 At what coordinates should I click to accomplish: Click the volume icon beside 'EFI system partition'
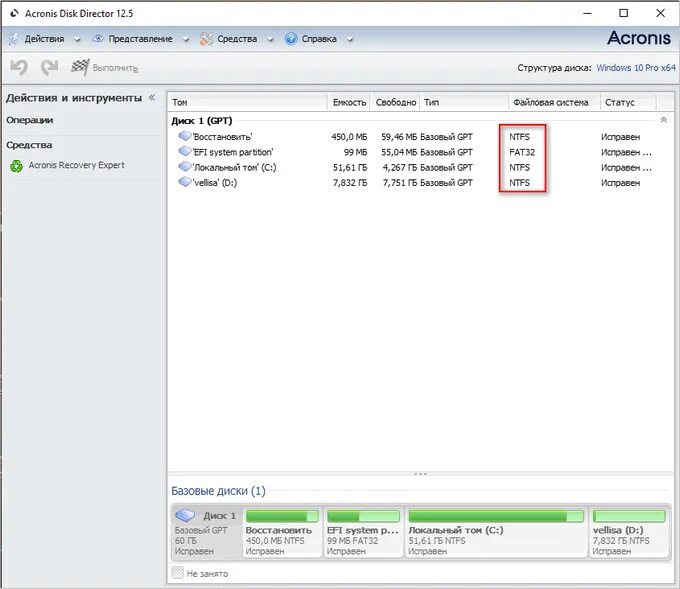click(185, 151)
